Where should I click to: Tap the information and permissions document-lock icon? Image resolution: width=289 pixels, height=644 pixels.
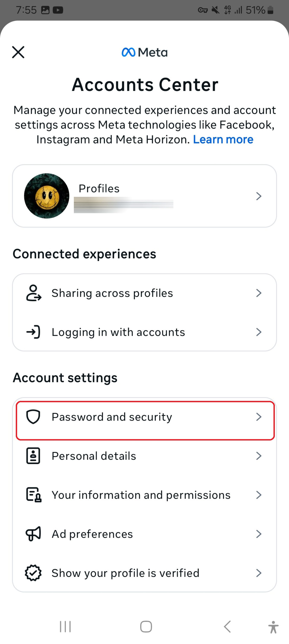[x=34, y=495]
